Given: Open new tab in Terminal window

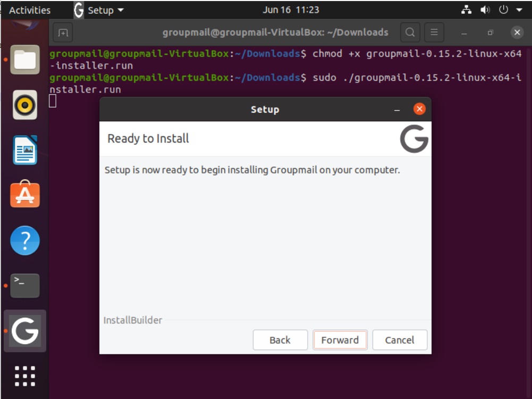Looking at the screenshot, I should pyautogui.click(x=63, y=32).
